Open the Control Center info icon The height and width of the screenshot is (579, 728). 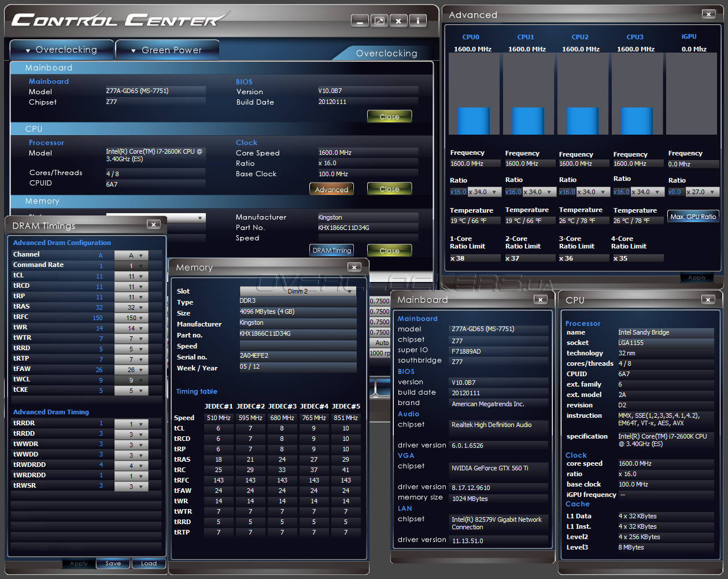pyautogui.click(x=417, y=21)
